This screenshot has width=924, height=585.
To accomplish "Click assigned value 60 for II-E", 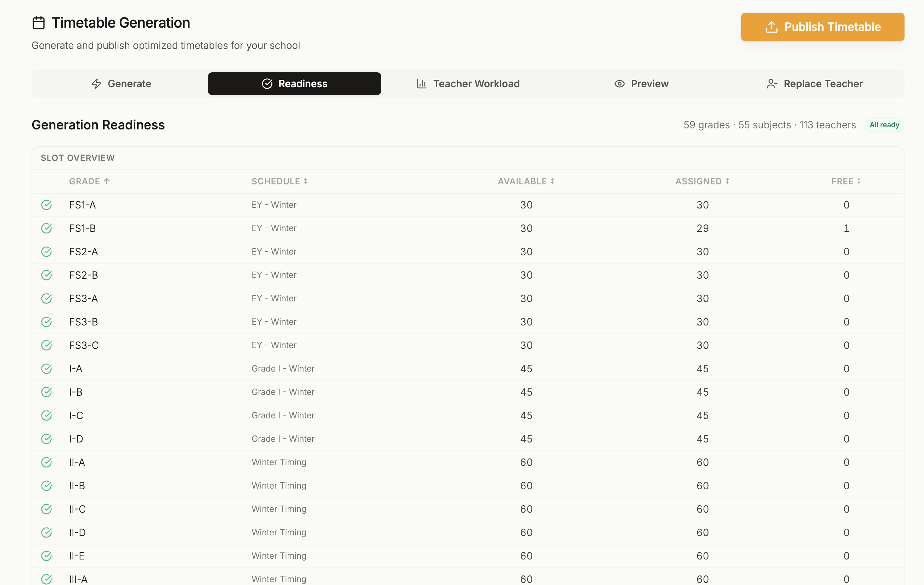I will pyautogui.click(x=703, y=556).
